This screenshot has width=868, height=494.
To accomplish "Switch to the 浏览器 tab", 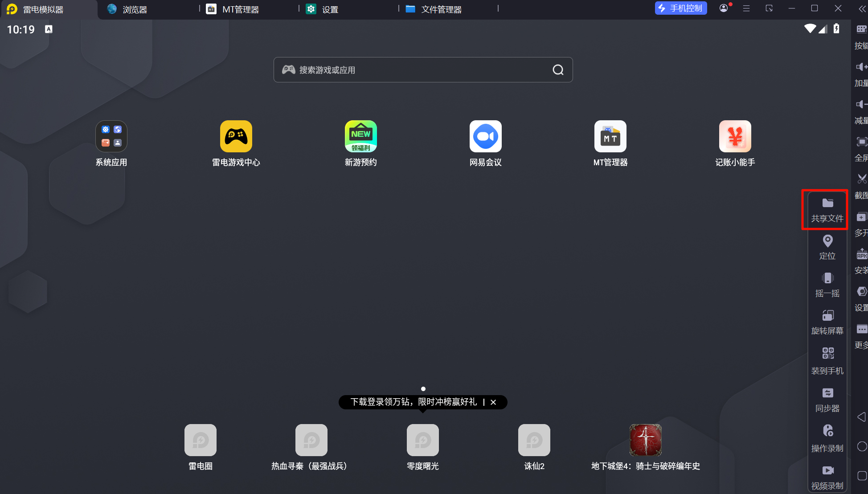I will [135, 9].
